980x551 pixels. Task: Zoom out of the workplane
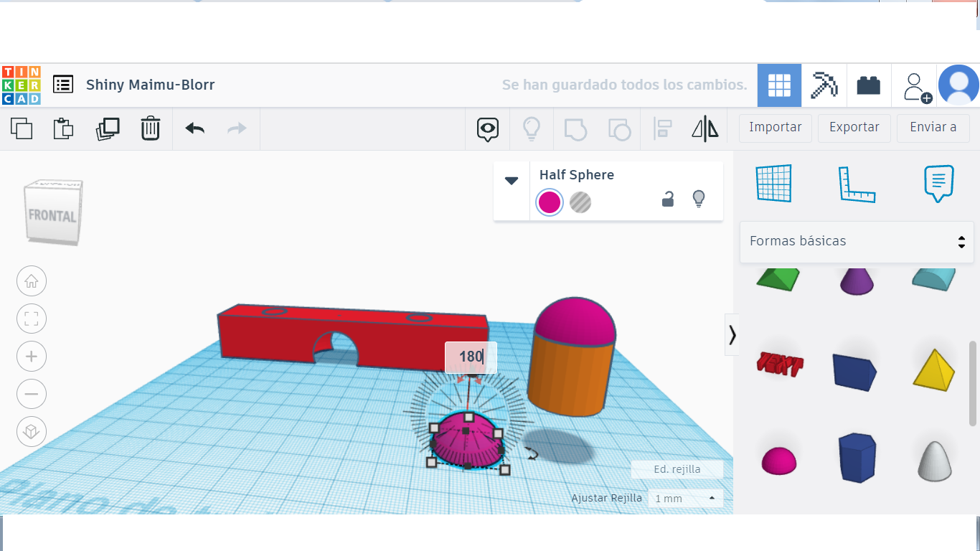click(x=32, y=394)
